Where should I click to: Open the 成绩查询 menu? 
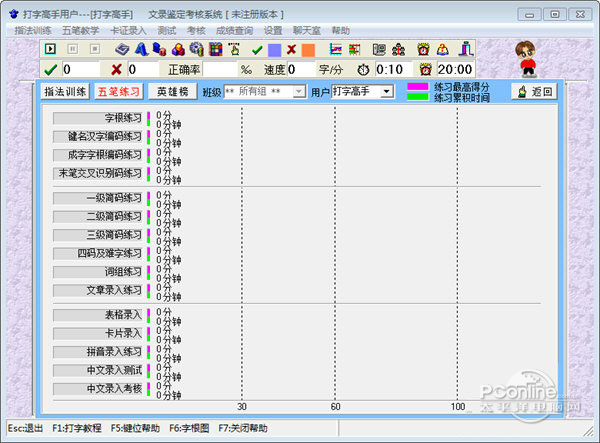(234, 31)
